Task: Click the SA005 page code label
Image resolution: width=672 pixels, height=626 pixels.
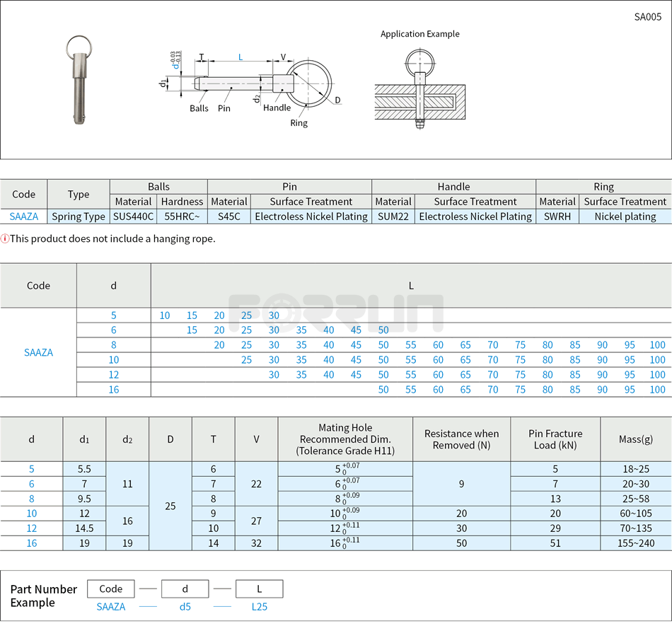Action: (649, 16)
